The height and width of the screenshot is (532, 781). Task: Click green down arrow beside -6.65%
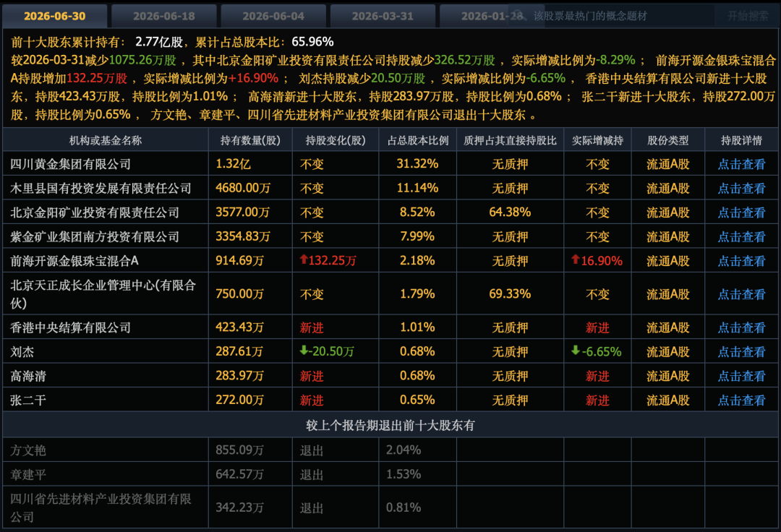point(576,351)
